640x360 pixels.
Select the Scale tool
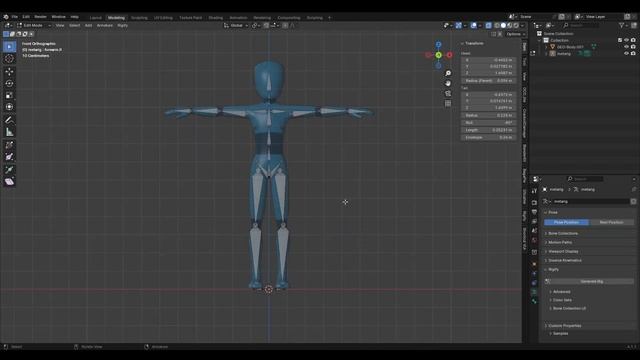click(x=9, y=95)
